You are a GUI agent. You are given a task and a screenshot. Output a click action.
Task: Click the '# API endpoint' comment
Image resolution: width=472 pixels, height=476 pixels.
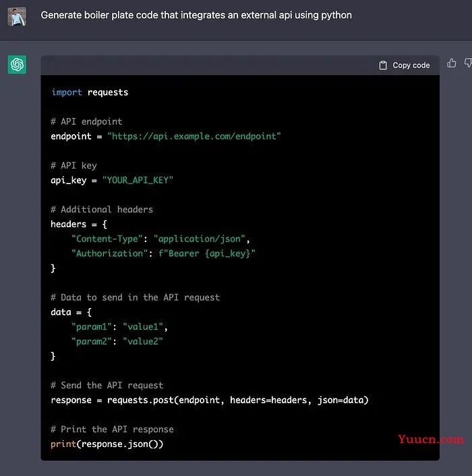pyautogui.click(x=86, y=121)
